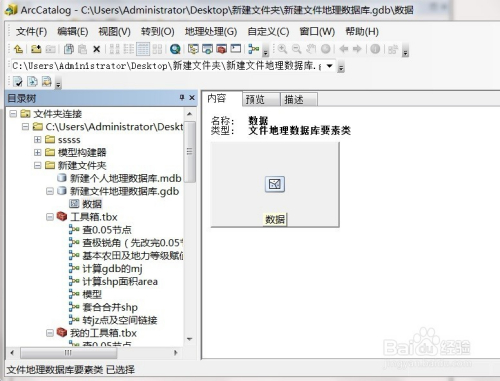Select the Pan hand tool

pos(311,49)
